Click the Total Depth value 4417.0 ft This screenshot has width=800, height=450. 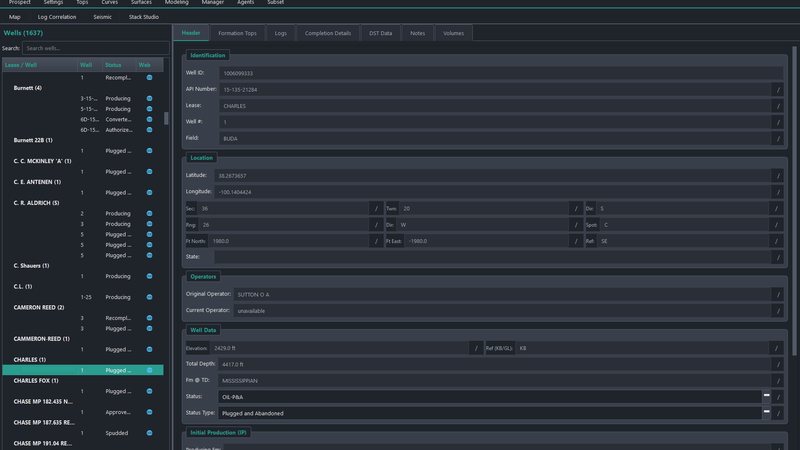(x=233, y=364)
